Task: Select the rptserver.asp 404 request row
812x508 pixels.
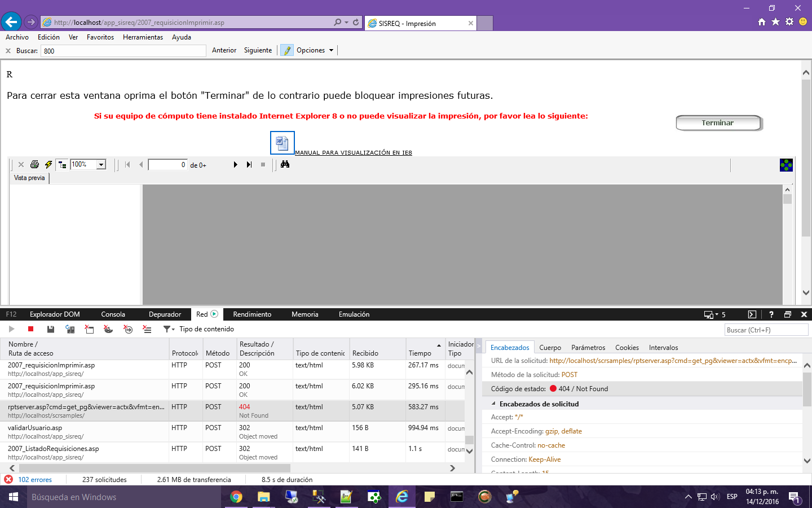Action: click(232, 411)
